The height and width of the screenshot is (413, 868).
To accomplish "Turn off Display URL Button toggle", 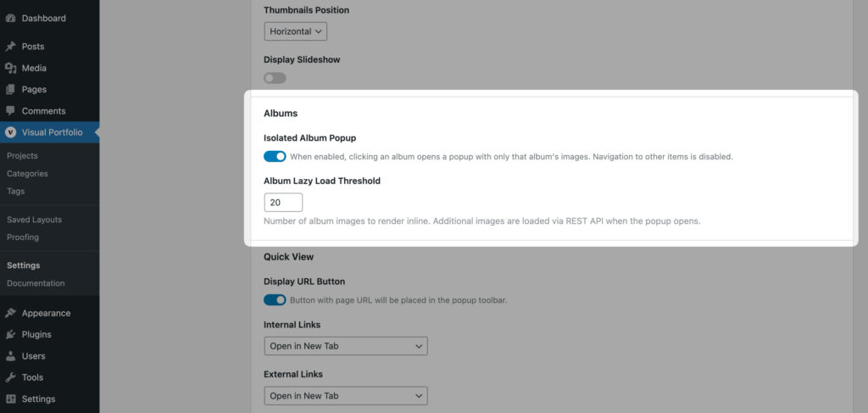I will pos(275,299).
